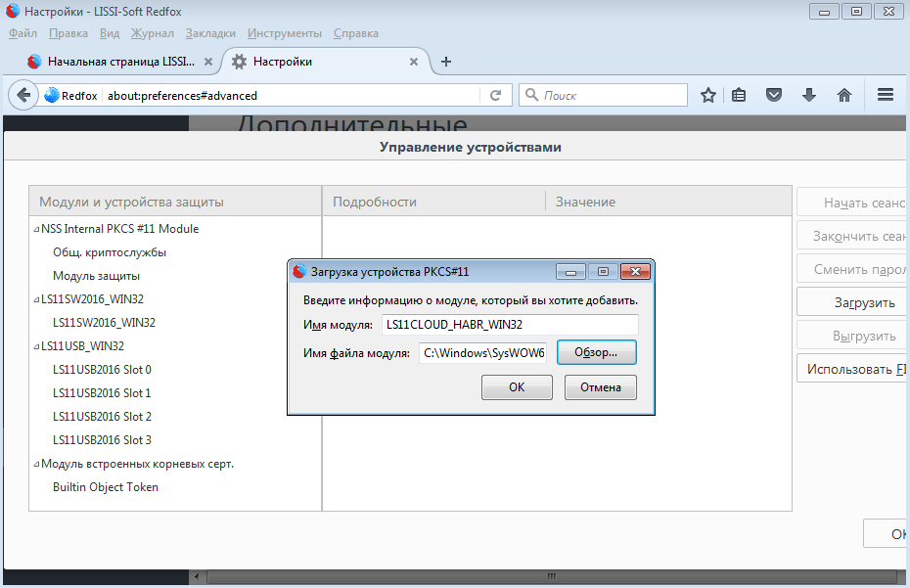Image resolution: width=910 pixels, height=588 pixels.
Task: Click the address bar URL field
Action: (292, 96)
